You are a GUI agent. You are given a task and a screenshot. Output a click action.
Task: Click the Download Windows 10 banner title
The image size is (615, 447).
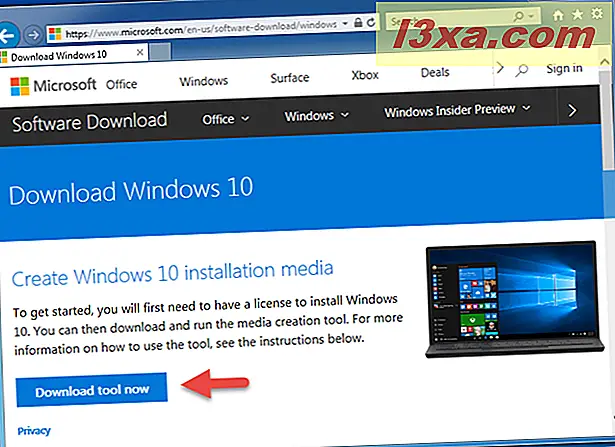[131, 191]
